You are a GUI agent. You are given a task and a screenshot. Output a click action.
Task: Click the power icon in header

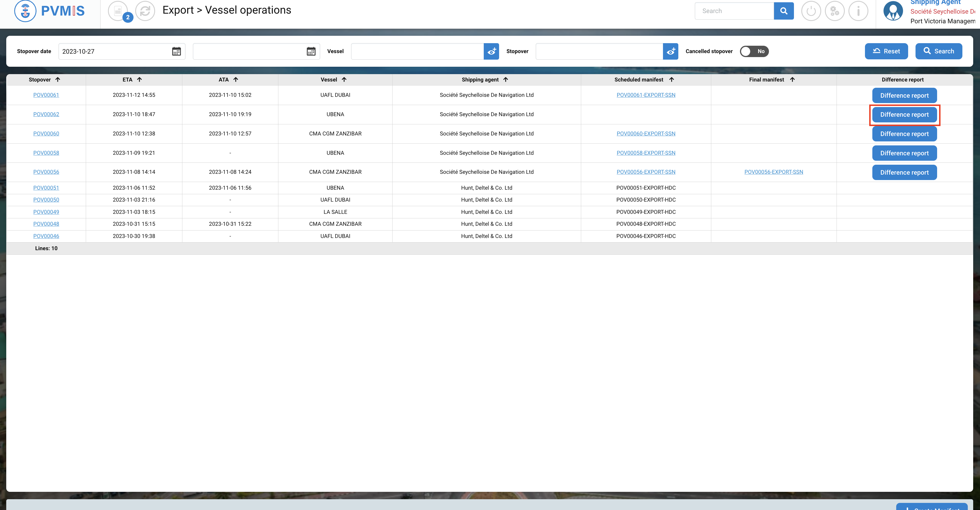[811, 11]
